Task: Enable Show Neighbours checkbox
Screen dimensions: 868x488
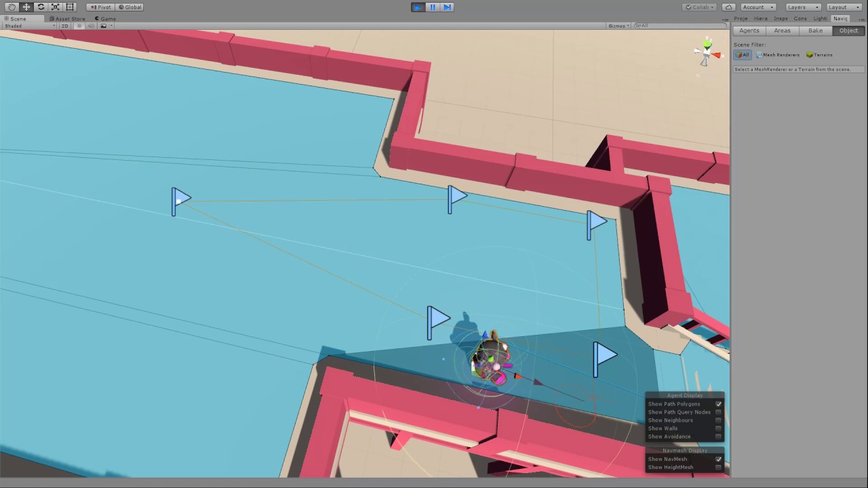Action: coord(718,420)
